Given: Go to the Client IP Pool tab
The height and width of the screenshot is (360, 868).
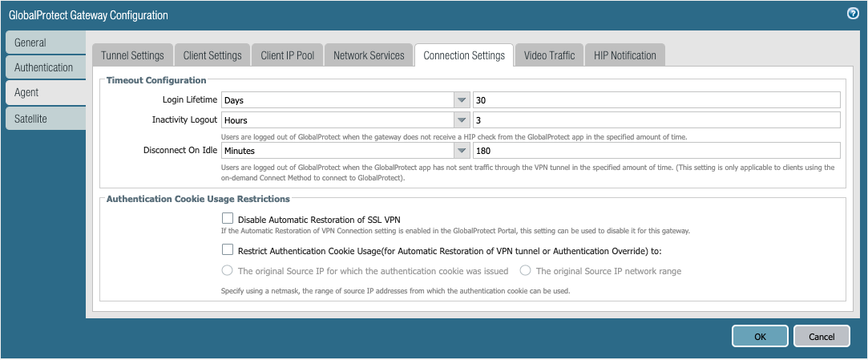Looking at the screenshot, I should 287,55.
